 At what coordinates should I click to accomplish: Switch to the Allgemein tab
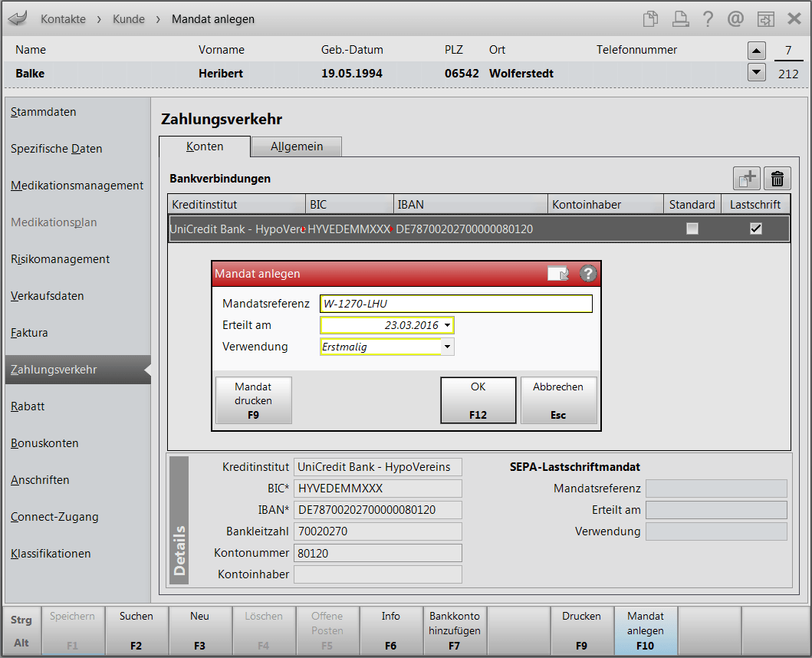(296, 146)
